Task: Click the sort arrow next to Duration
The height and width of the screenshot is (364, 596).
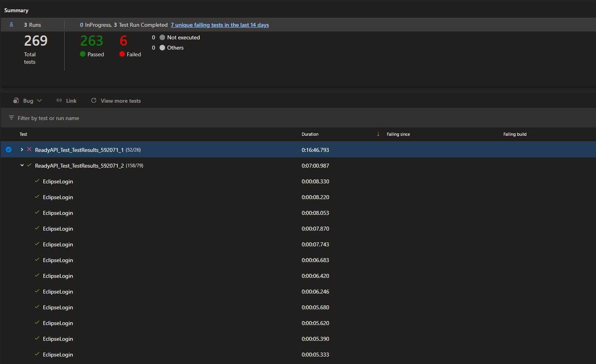Action: coord(378,134)
